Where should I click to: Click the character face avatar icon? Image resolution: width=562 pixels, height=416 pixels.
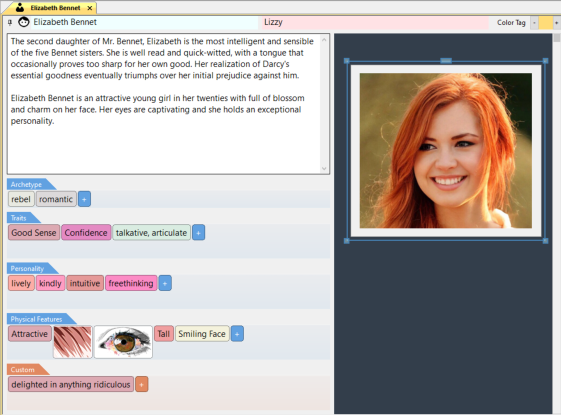[x=24, y=22]
